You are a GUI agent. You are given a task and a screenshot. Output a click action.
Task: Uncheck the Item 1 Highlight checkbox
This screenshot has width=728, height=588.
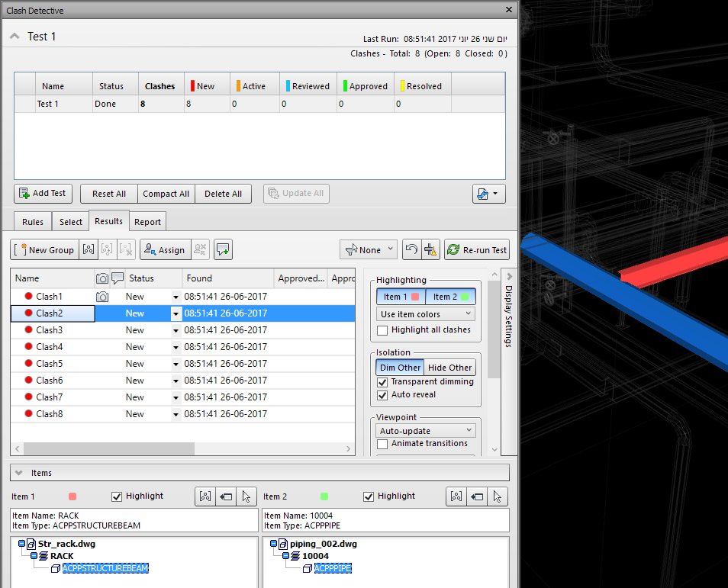pyautogui.click(x=117, y=496)
